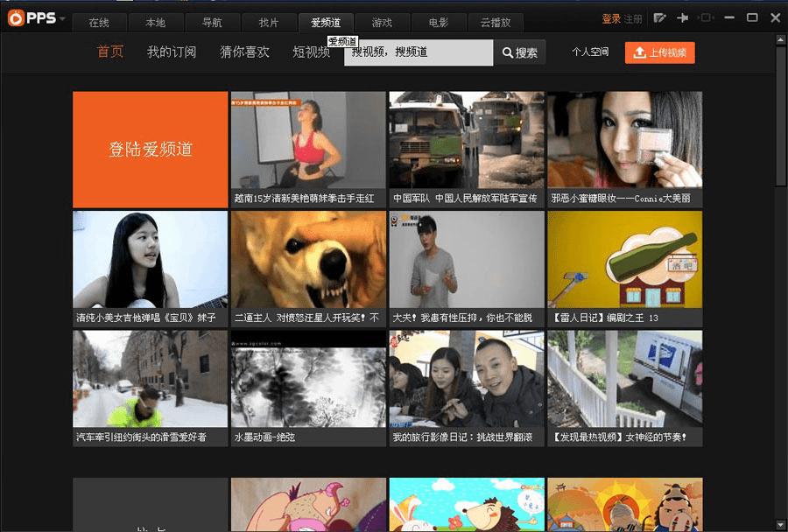The height and width of the screenshot is (532, 788).
Task: Close the PPS window
Action: point(776,18)
